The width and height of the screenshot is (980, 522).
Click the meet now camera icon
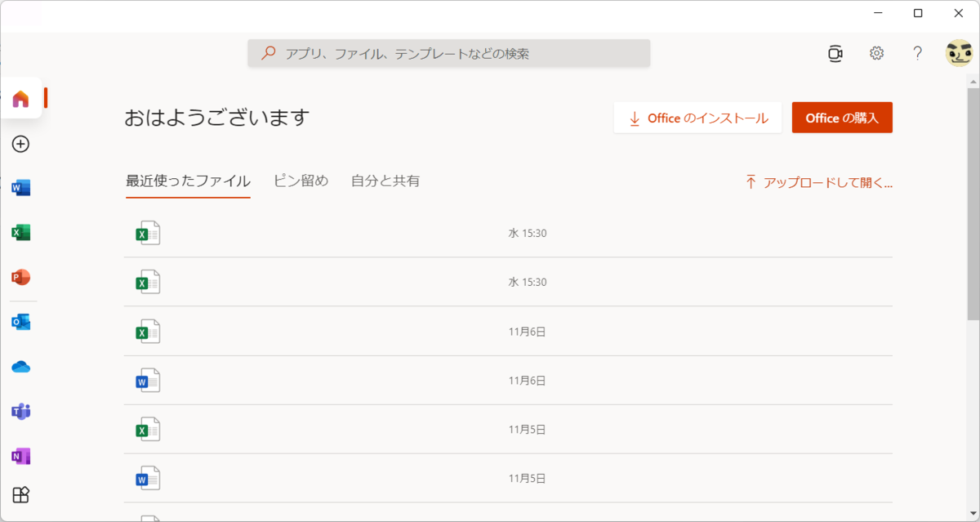coord(835,53)
